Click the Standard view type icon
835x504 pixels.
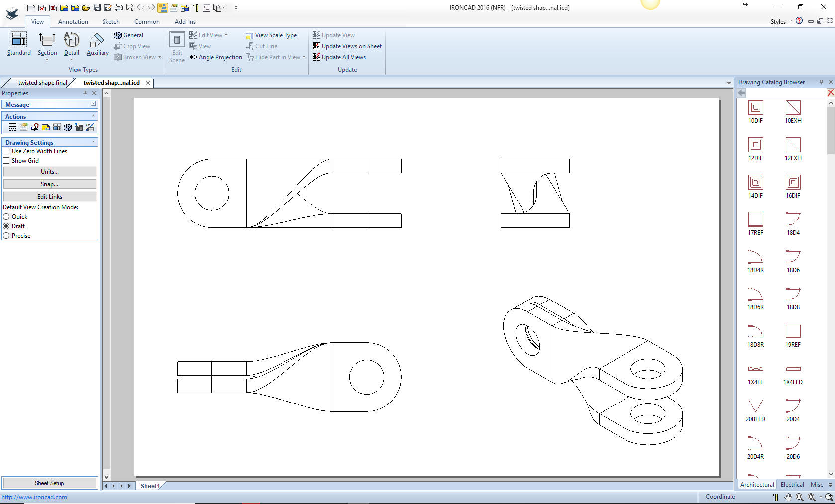click(x=19, y=44)
